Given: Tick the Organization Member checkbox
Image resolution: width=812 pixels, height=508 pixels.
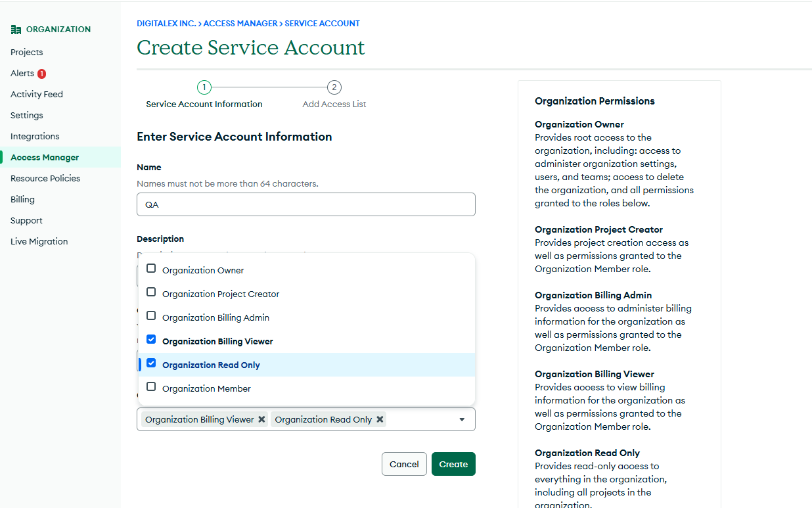Looking at the screenshot, I should 151,387.
